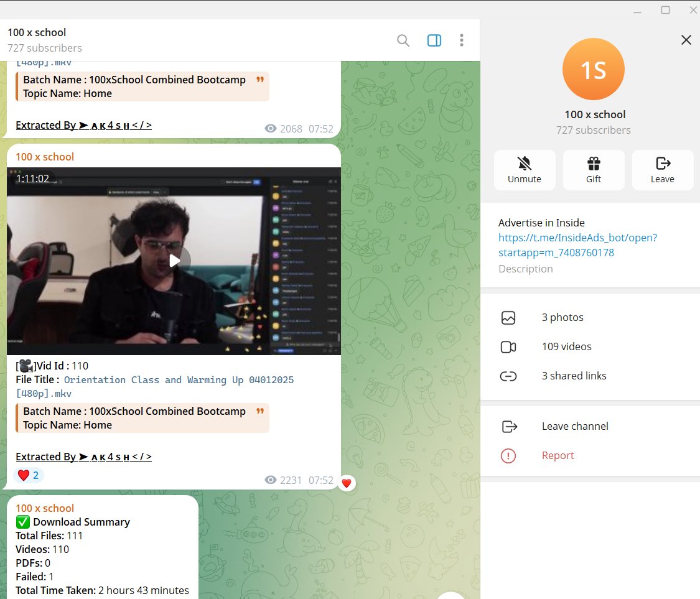The image size is (700, 599).
Task: Click the Leave button under avatar
Action: pyautogui.click(x=663, y=170)
